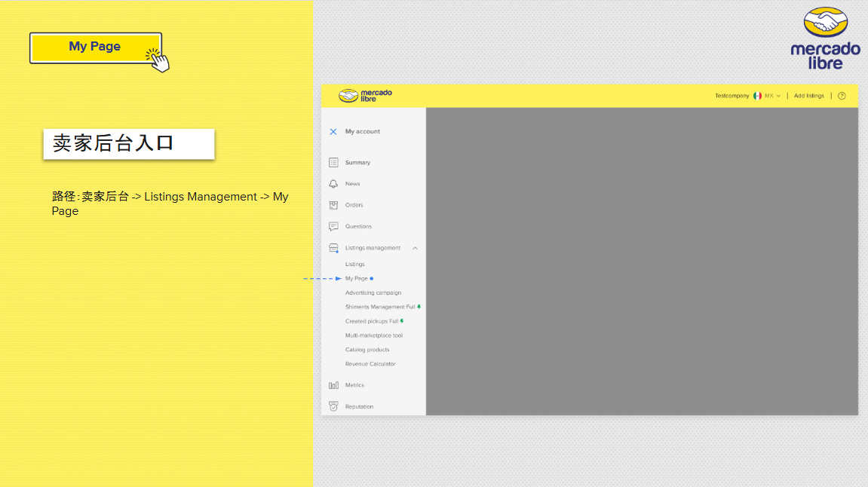Image resolution: width=868 pixels, height=487 pixels.
Task: Click the Questions speech bubble icon
Action: pos(333,226)
